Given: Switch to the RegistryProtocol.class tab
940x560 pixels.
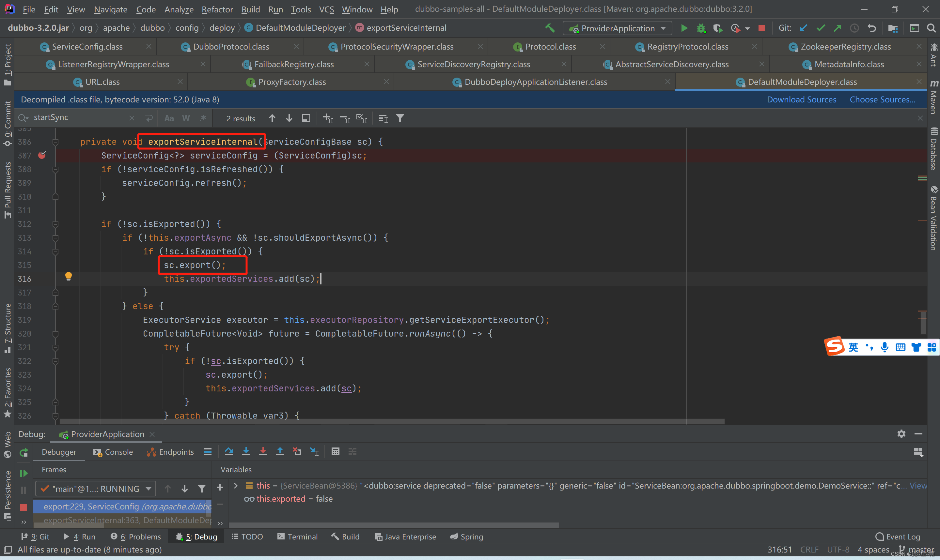Looking at the screenshot, I should pos(687,47).
